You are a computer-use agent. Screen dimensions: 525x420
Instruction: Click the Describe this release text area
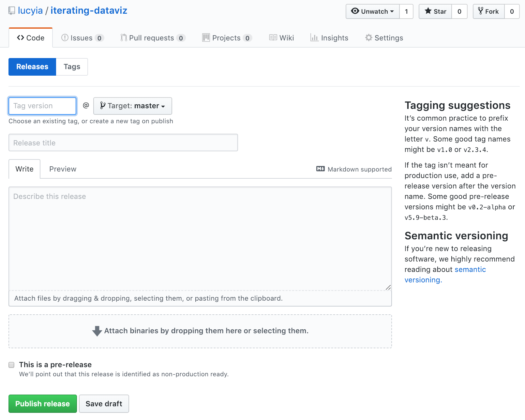coord(200,239)
